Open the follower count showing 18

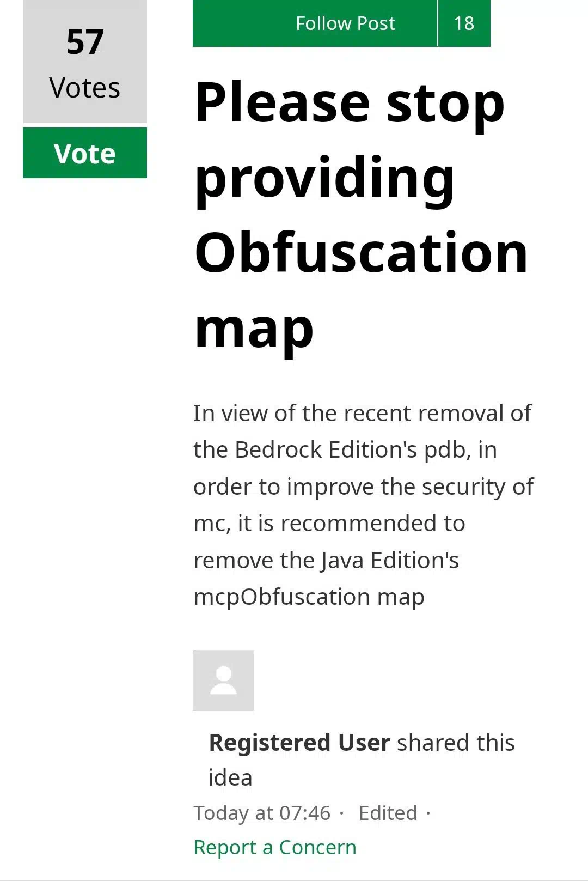tap(464, 23)
